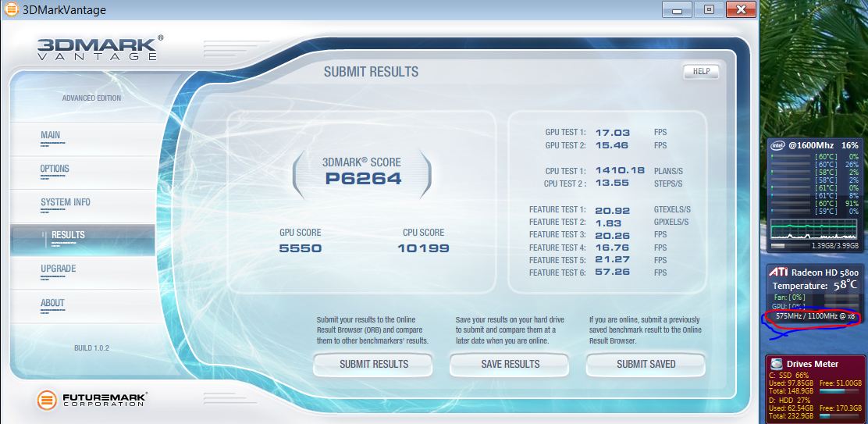Click Free: 170.3GB text

coord(841,408)
